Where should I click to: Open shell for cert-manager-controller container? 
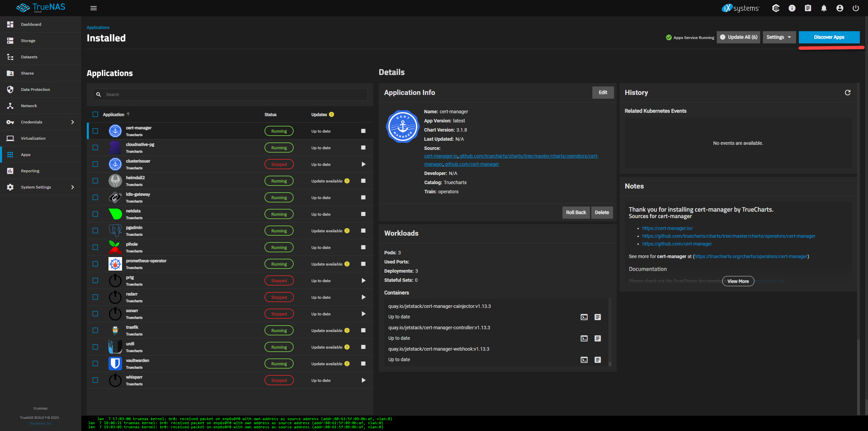584,338
